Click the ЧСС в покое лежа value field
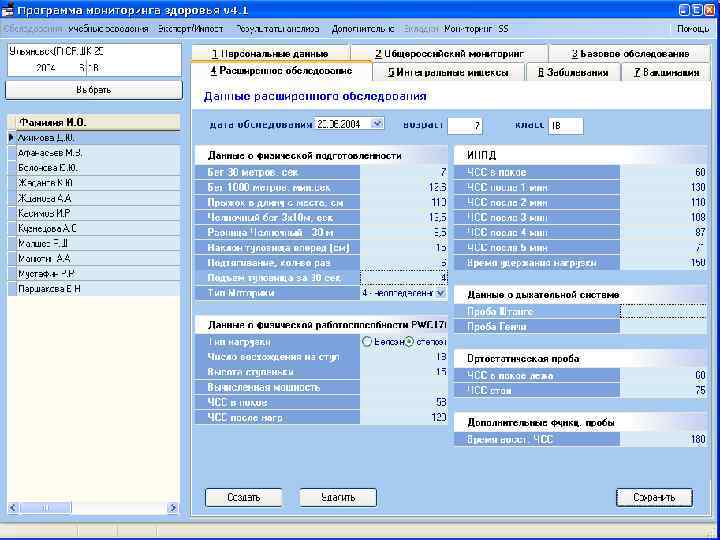 pyautogui.click(x=663, y=375)
